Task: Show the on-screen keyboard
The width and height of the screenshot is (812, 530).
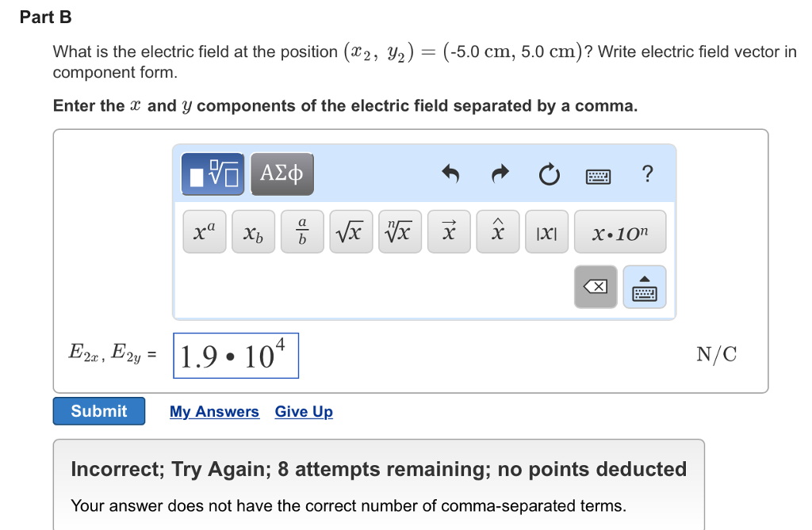Action: click(x=645, y=286)
